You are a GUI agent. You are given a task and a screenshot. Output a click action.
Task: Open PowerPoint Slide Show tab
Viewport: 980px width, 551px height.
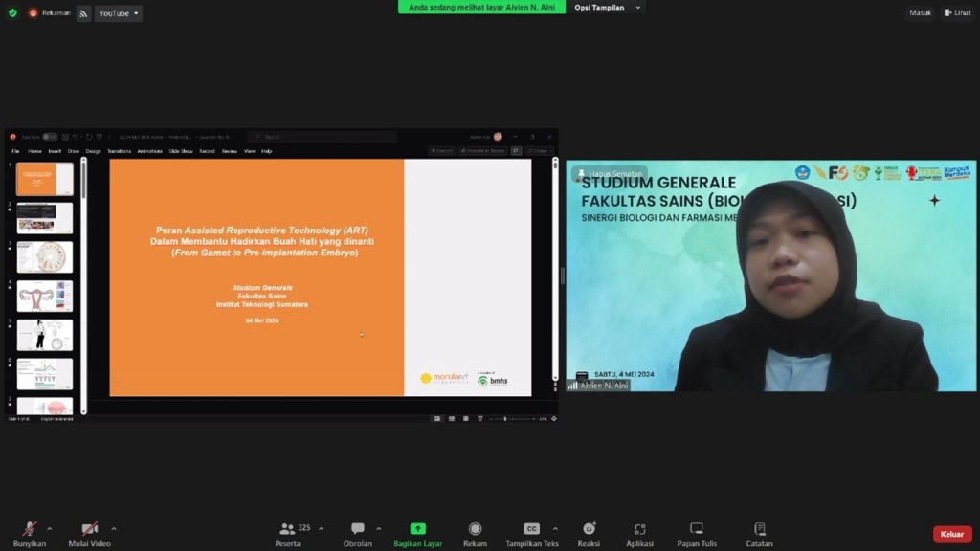[x=181, y=151]
